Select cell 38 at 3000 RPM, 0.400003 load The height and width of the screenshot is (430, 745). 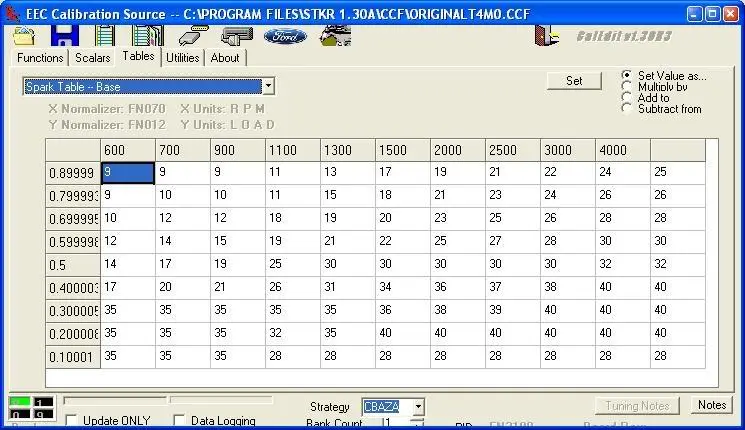(567, 287)
